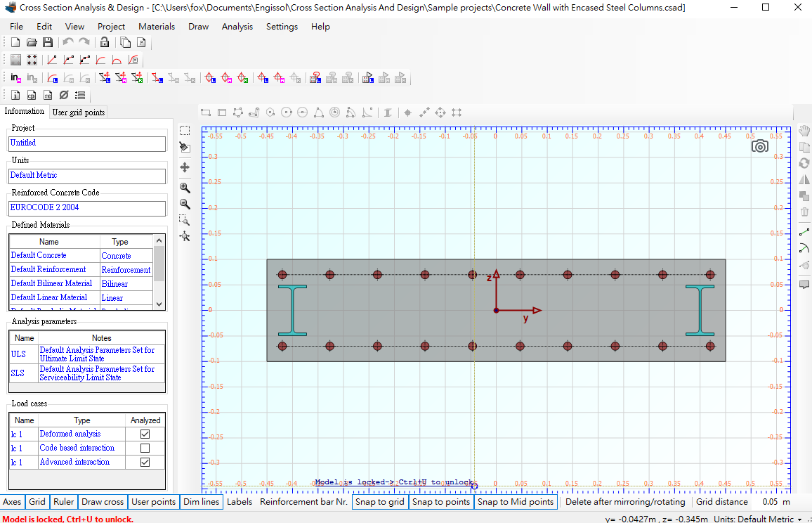Open the Draw menu
The height and width of the screenshot is (523, 812).
(198, 27)
